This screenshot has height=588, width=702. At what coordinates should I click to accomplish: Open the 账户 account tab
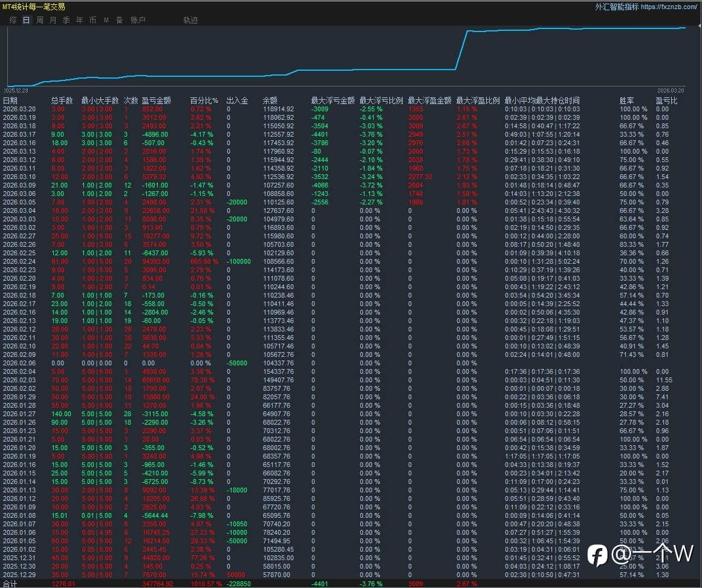(138, 20)
